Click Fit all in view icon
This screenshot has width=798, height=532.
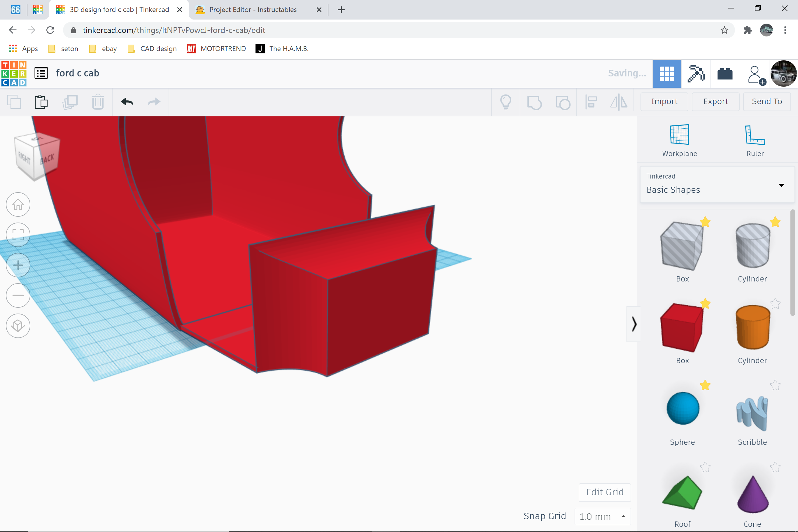pyautogui.click(x=18, y=235)
